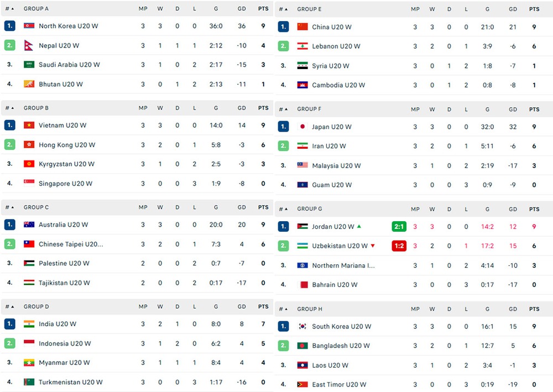Click Jordan's first place rank badge
Image resolution: width=553 pixels, height=392 pixels.
(283, 226)
